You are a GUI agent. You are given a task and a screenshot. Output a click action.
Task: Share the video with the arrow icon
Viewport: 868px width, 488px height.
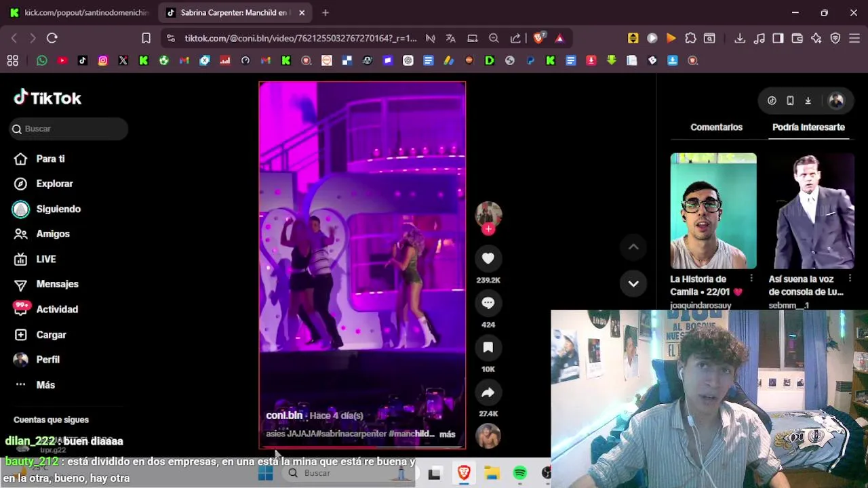pyautogui.click(x=488, y=392)
